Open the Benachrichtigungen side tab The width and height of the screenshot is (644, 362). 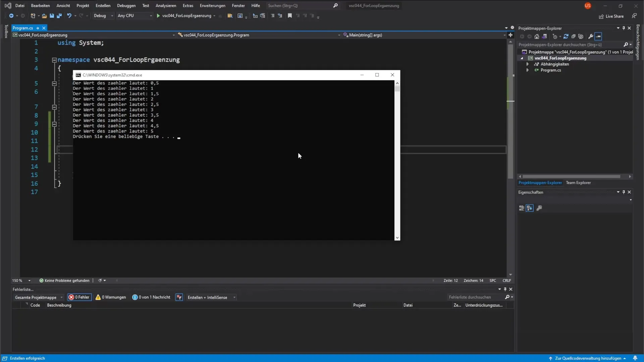(x=638, y=42)
